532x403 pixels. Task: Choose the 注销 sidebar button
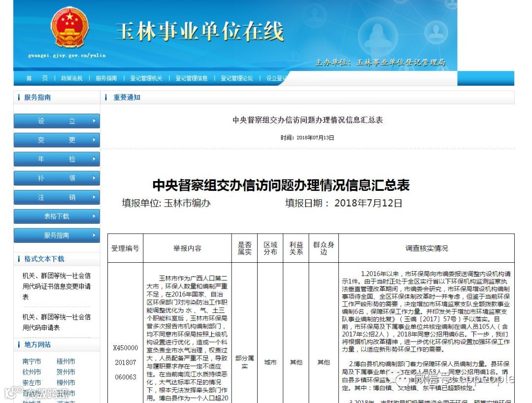pyautogui.click(x=57, y=197)
